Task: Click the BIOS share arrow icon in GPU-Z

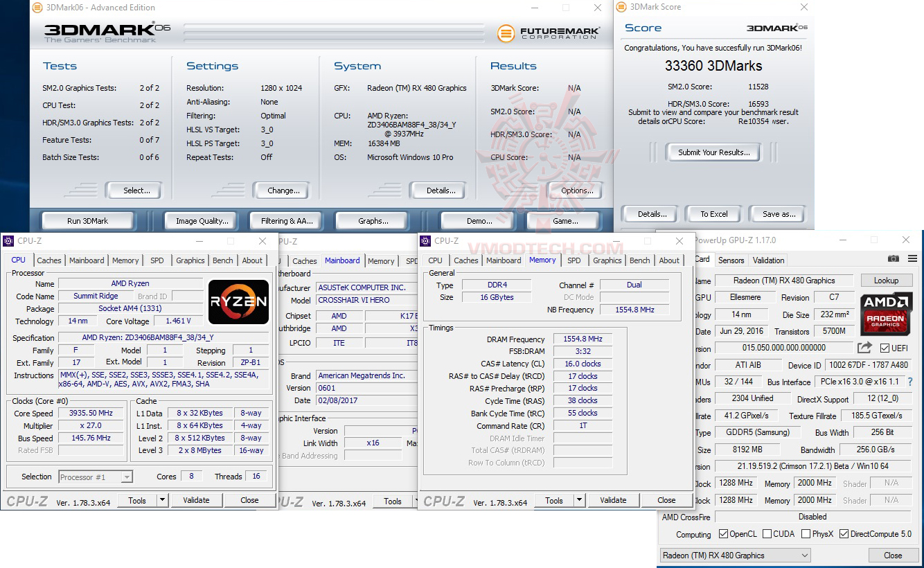Action: pyautogui.click(x=864, y=348)
